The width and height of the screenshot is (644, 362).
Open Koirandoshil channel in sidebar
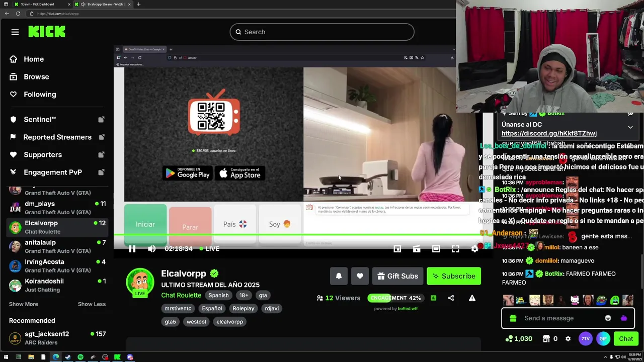click(x=57, y=285)
